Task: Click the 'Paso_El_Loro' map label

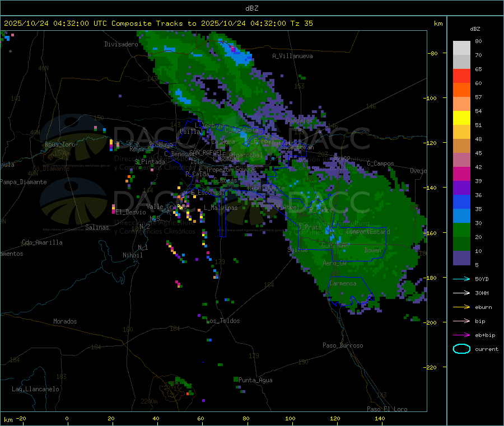Action: click(x=387, y=409)
